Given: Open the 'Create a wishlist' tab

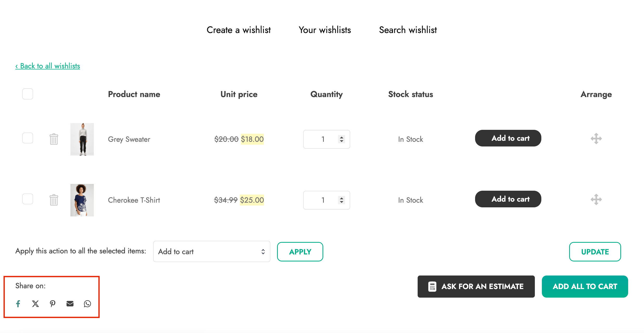Looking at the screenshot, I should point(239,30).
